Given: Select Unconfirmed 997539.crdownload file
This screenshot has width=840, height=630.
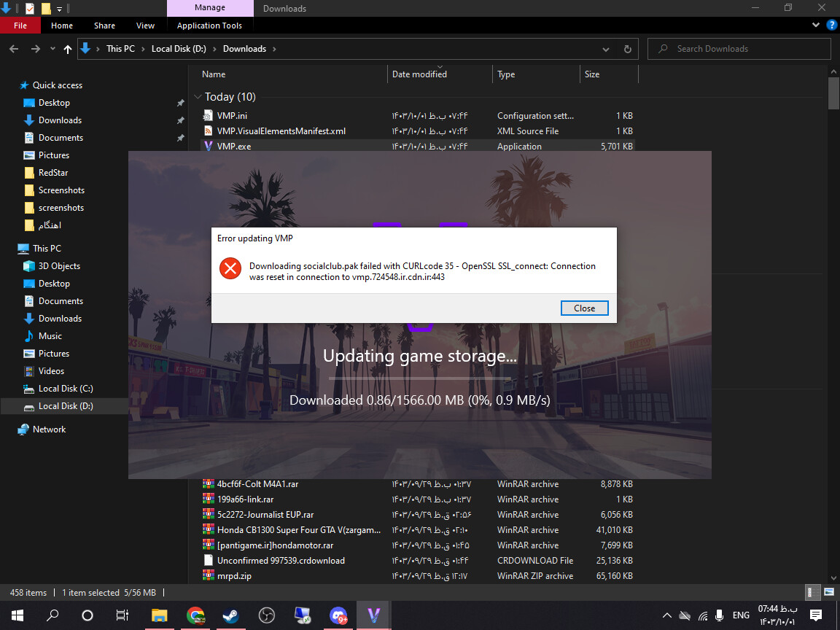Looking at the screenshot, I should (417, 561).
